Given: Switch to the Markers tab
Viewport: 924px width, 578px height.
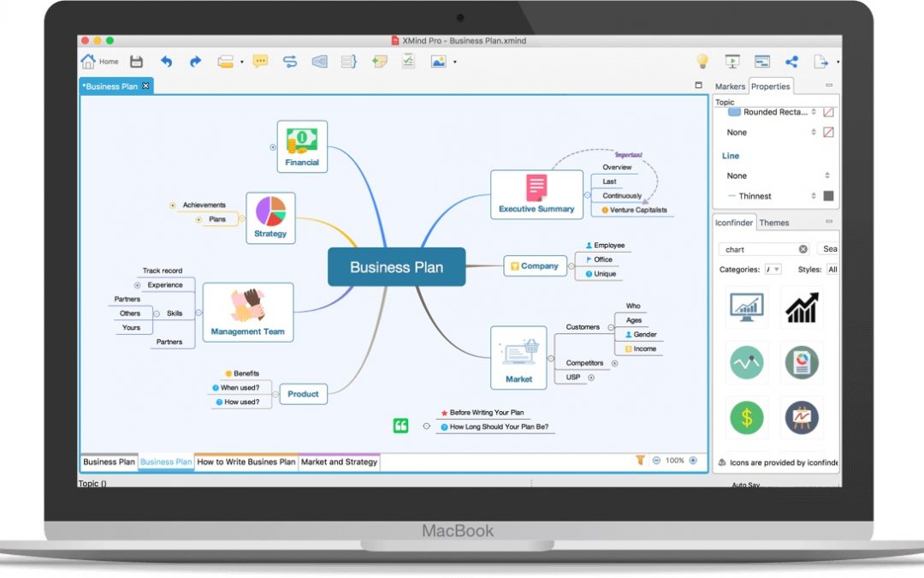Looking at the screenshot, I should [730, 86].
